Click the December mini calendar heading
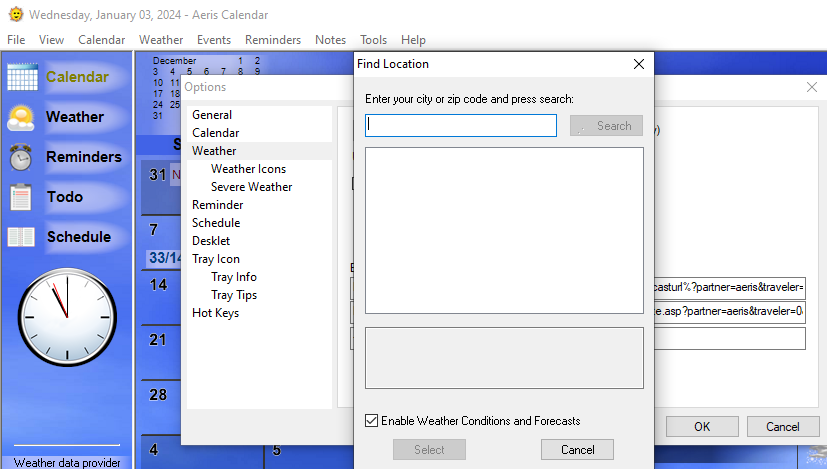 (174, 61)
